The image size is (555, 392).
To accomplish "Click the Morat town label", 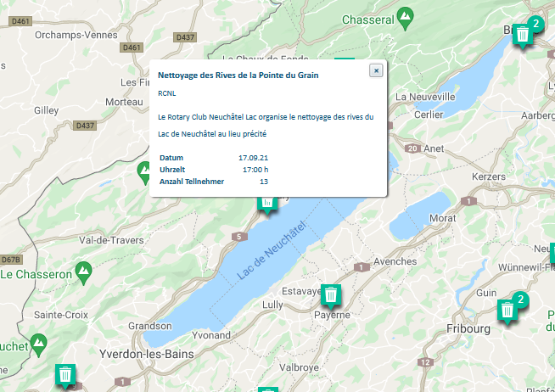I will 443,218.
